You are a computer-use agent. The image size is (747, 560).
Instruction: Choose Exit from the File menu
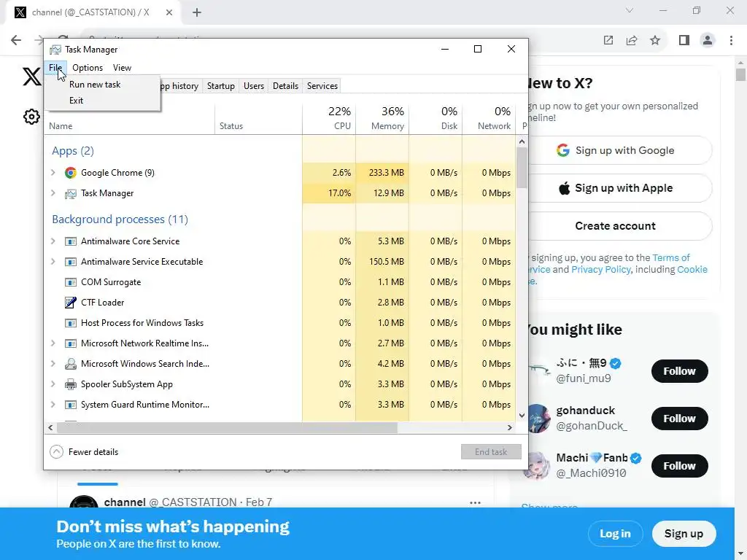pos(102,101)
